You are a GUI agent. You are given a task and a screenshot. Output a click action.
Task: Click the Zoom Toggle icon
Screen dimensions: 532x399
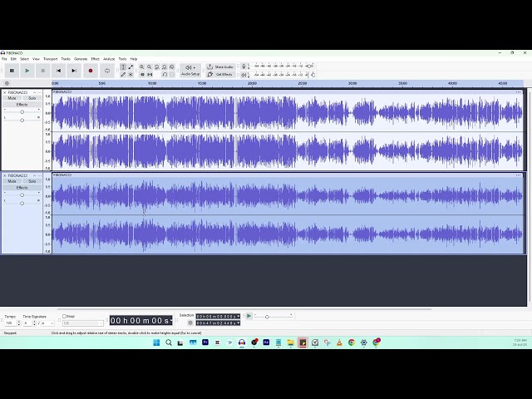pos(172,66)
